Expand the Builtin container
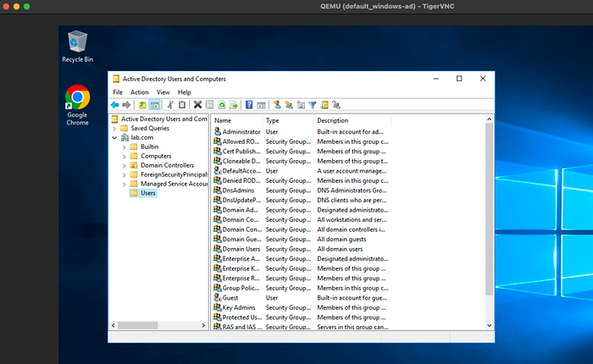The width and height of the screenshot is (593, 364). tap(124, 147)
